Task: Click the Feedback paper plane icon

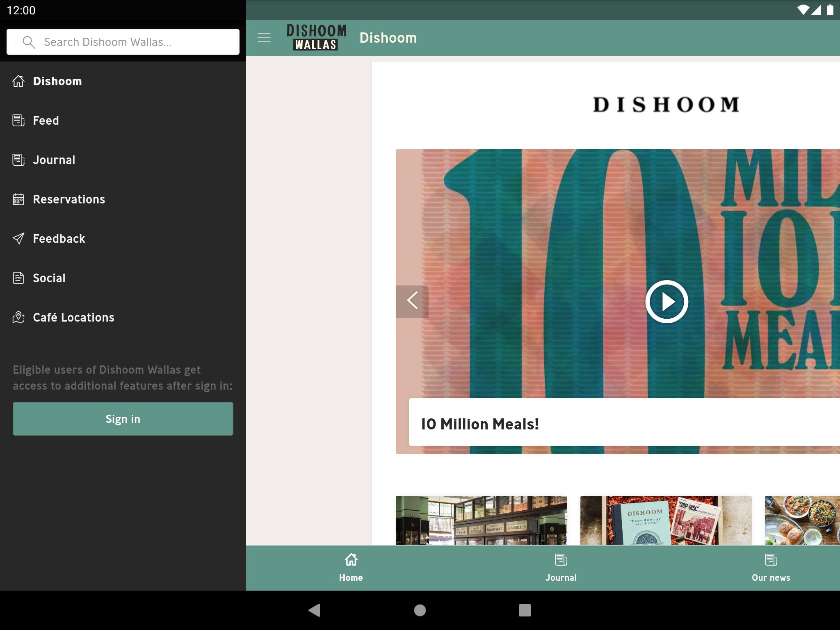Action: (x=18, y=239)
